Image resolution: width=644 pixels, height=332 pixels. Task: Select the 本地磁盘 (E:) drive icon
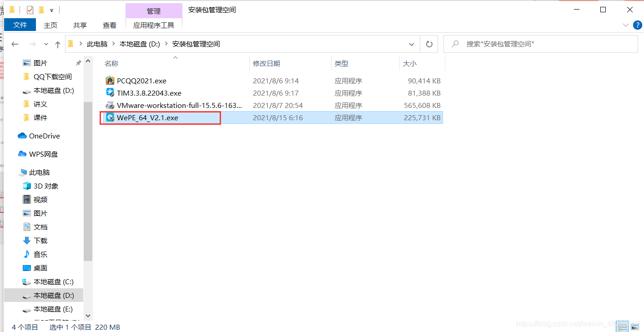26,309
